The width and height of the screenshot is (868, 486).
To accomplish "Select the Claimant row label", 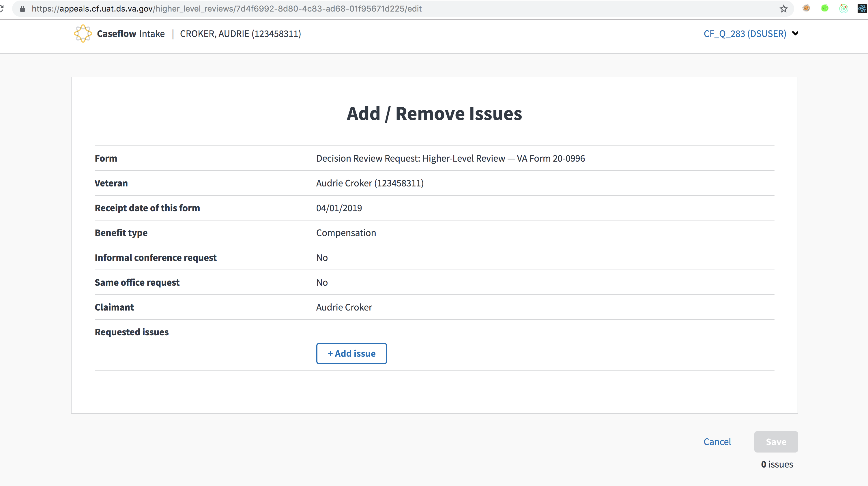I will (114, 307).
